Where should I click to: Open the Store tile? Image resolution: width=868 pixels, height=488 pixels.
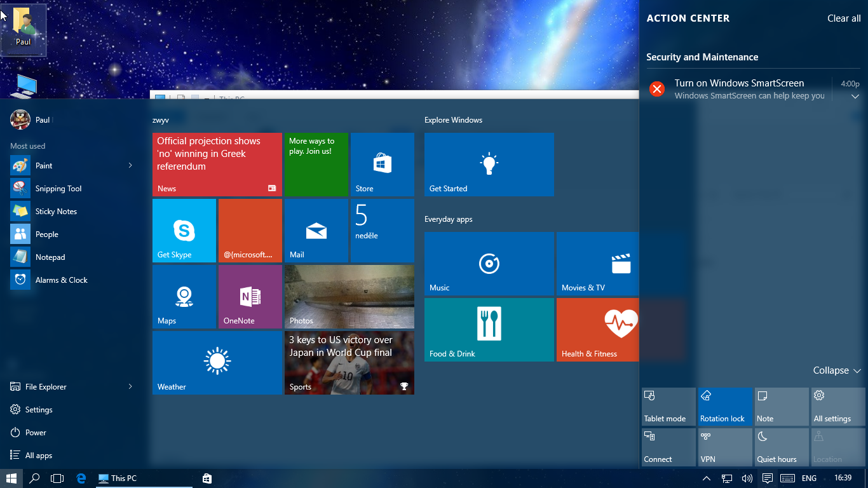tap(383, 165)
